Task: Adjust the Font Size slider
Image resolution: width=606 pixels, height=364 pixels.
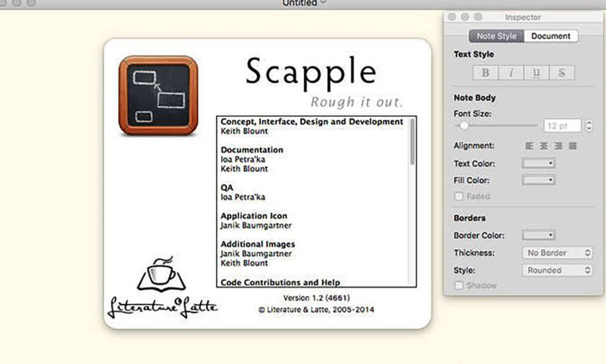Action: (496, 126)
